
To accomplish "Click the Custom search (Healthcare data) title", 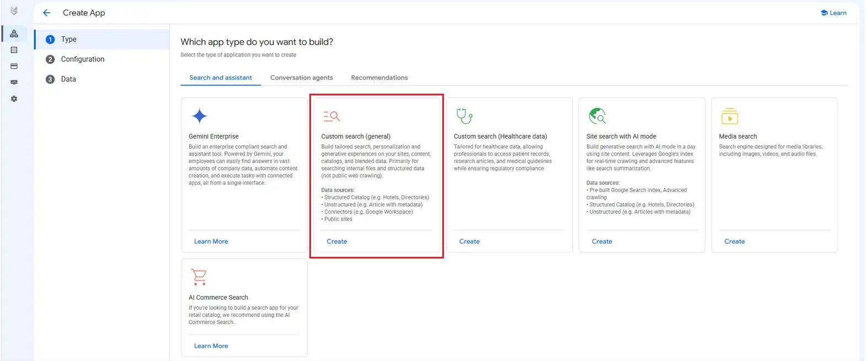I will click(x=500, y=136).
